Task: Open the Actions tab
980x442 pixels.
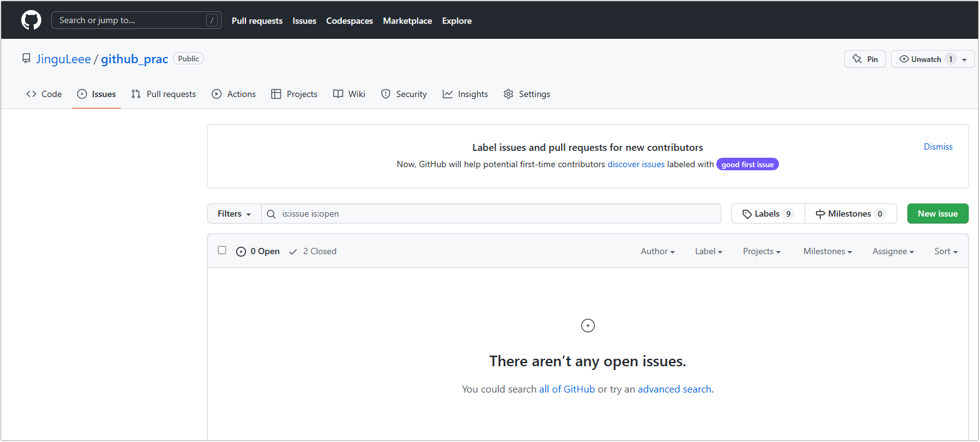Action: (x=234, y=94)
